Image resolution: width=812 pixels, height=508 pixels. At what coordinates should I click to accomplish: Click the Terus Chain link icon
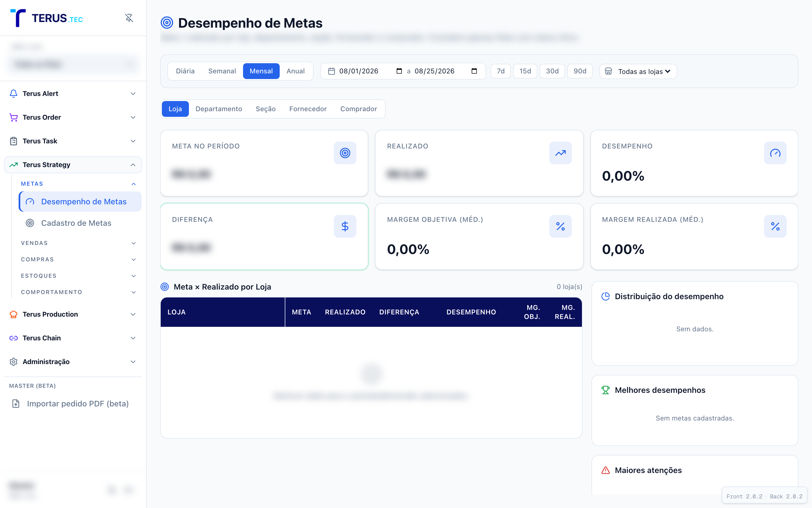coord(14,338)
